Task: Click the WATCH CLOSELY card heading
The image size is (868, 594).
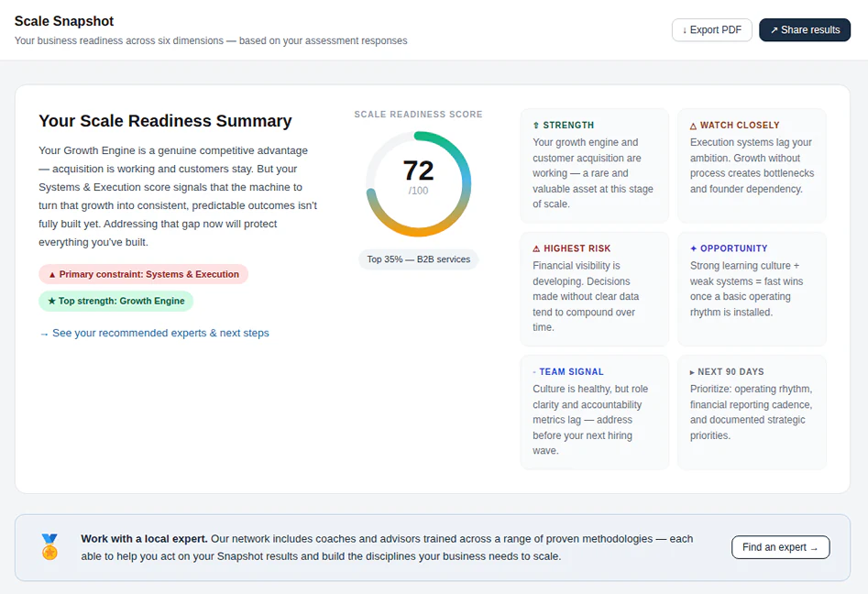Action: click(x=740, y=125)
